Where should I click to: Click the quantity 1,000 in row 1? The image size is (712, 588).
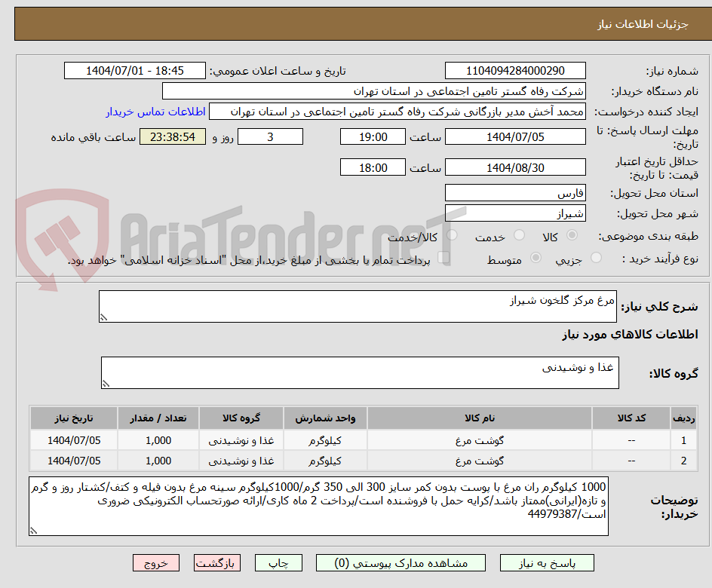158,440
